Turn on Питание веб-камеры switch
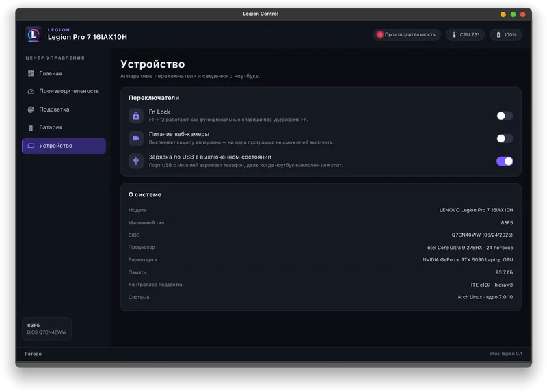The image size is (547, 392). click(x=505, y=138)
